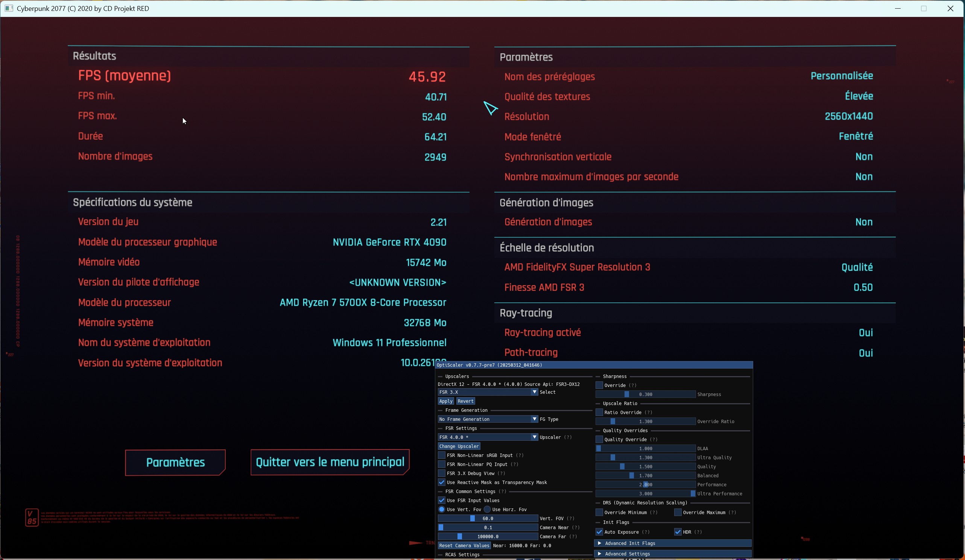This screenshot has height=560, width=965.
Task: Open the No Frame Generation FG Type dropdown
Action: pyautogui.click(x=488, y=419)
